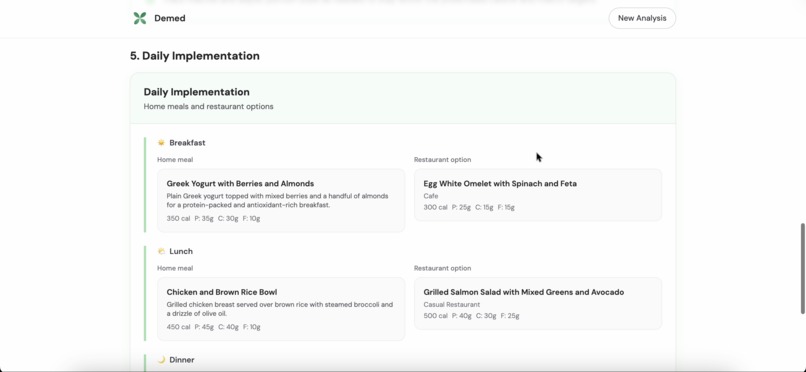Image resolution: width=806 pixels, height=372 pixels.
Task: Click the 'Breakfast' meal heading
Action: 187,143
